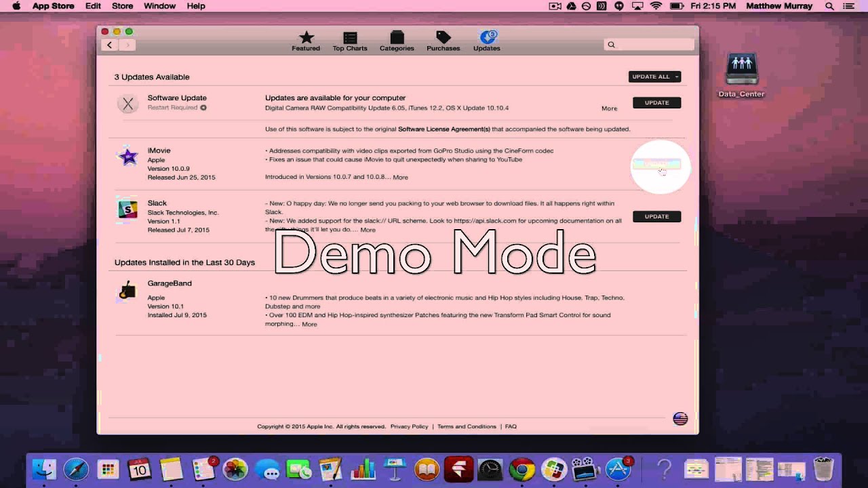The width and height of the screenshot is (868, 488).
Task: Change country with the US flag icon
Action: pyautogui.click(x=680, y=418)
